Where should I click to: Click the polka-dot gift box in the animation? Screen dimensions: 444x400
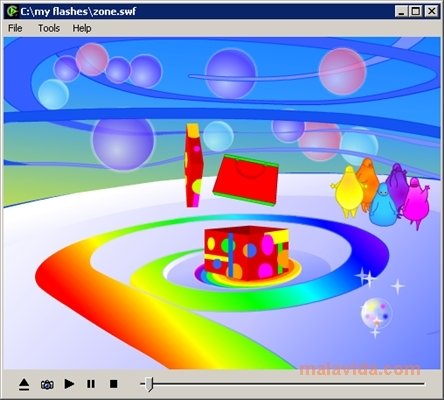coord(247,253)
